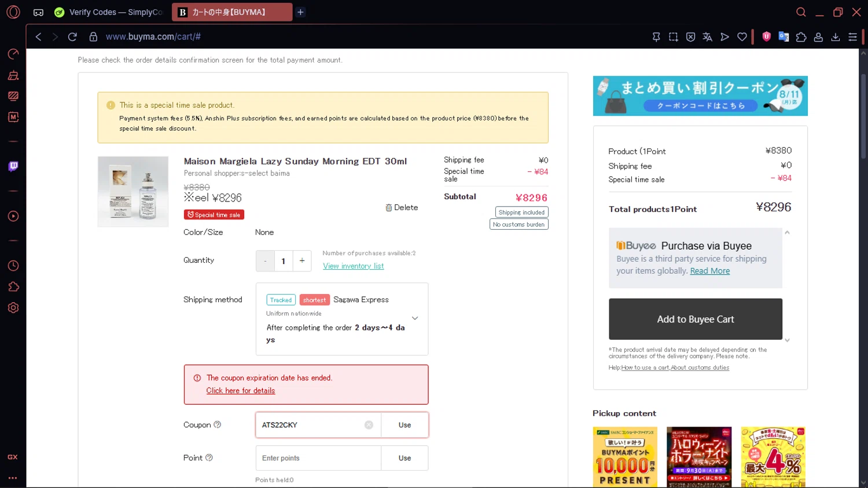Take a snapshot with the capture icon
The image size is (868, 488).
[x=674, y=36]
